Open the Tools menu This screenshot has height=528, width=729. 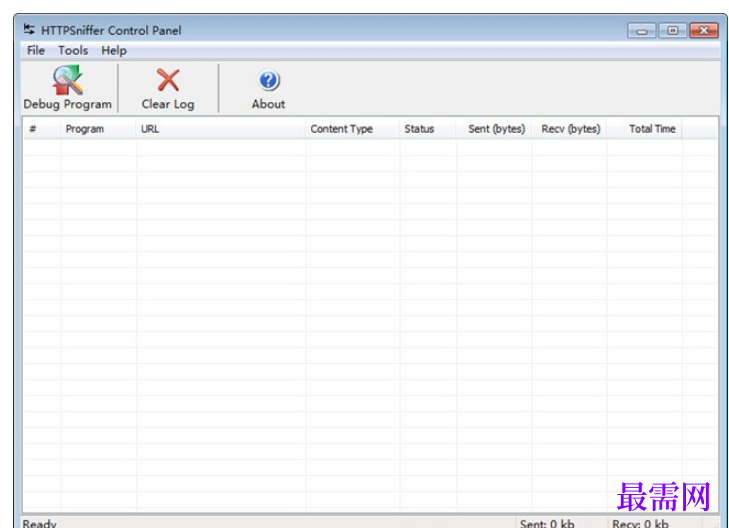[73, 50]
